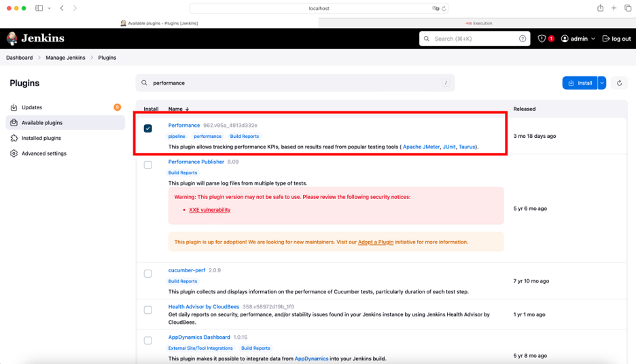Click the Available plugins bag icon
Screen dimensions: 636x364
click(x=14, y=122)
